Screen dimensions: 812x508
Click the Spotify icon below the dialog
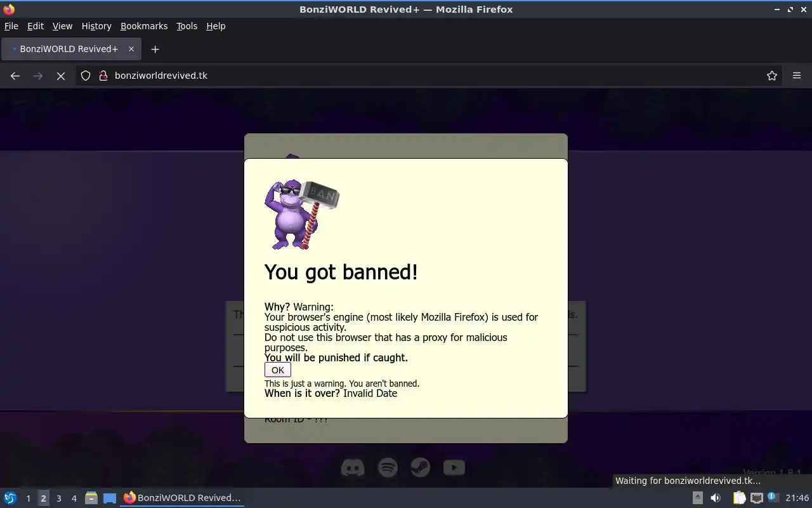coord(388,468)
